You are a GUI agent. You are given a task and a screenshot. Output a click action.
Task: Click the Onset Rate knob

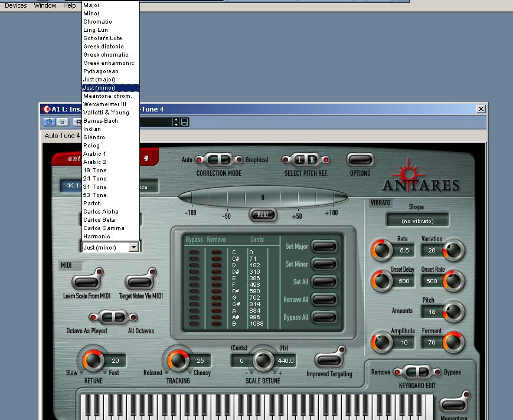coord(454,281)
